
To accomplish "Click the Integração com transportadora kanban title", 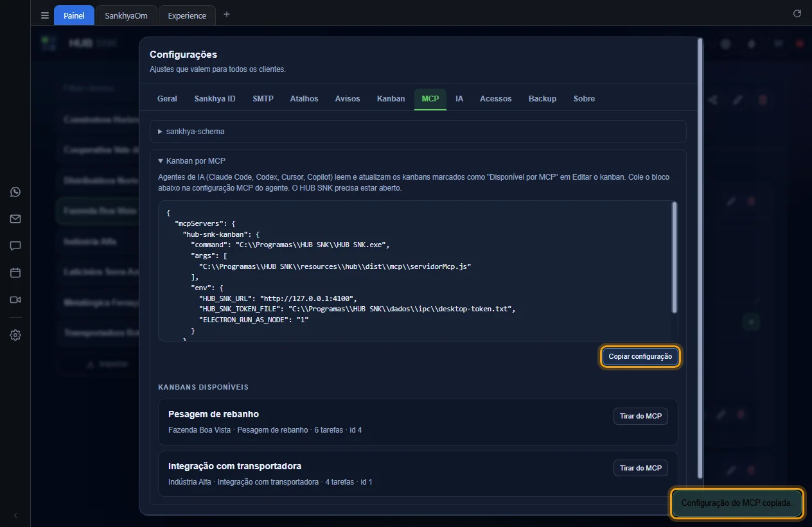I will (x=234, y=466).
